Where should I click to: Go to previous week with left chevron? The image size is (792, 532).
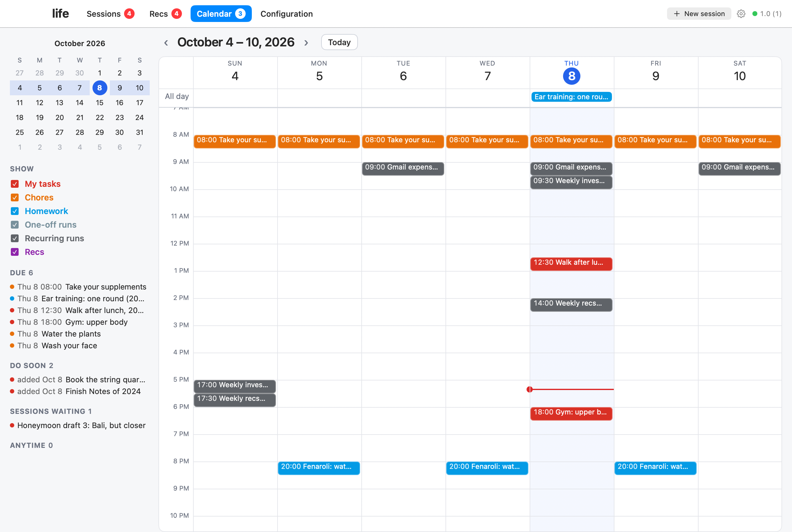166,43
